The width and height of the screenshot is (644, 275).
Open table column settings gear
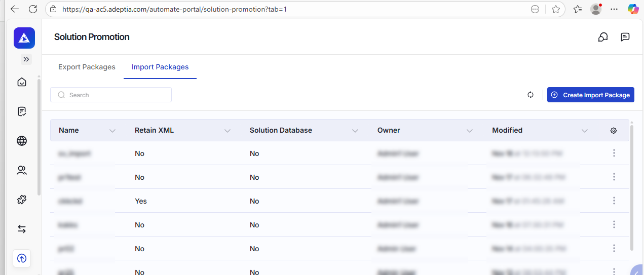point(614,131)
